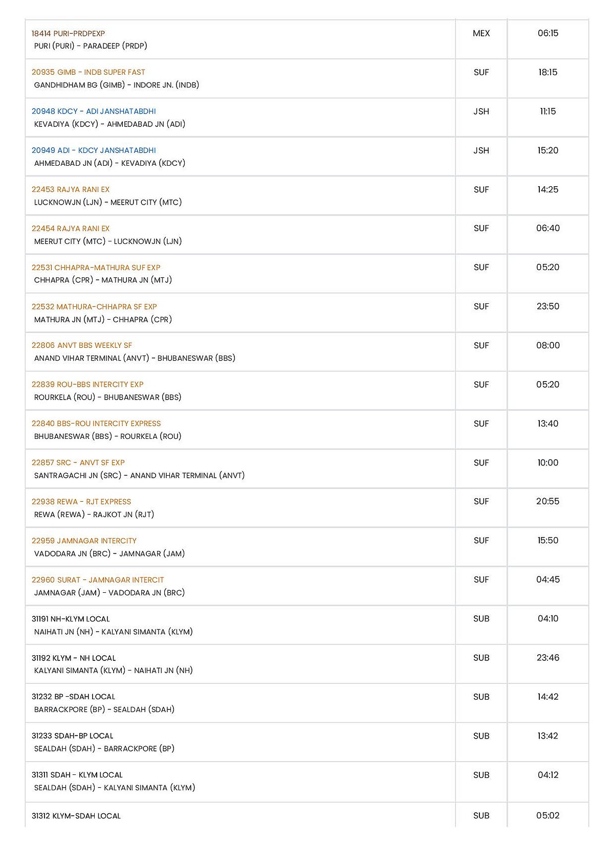Open 22806 ANVT BBS WEEKLY SF

coord(82,346)
